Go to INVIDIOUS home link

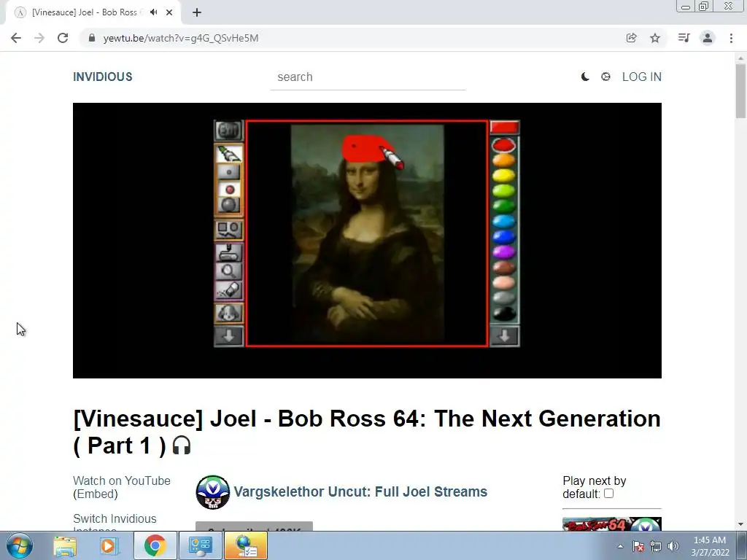point(102,77)
